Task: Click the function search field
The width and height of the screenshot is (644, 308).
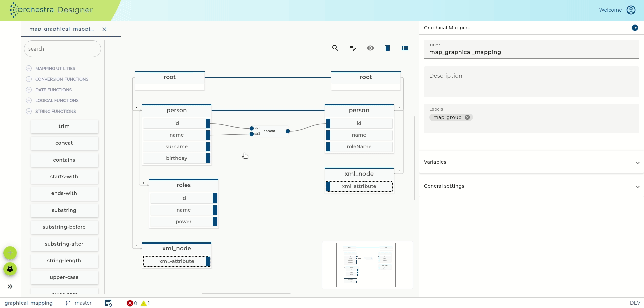Action: [x=62, y=49]
